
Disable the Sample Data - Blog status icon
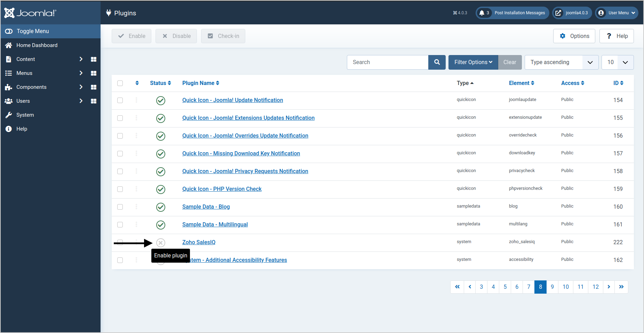(x=160, y=207)
